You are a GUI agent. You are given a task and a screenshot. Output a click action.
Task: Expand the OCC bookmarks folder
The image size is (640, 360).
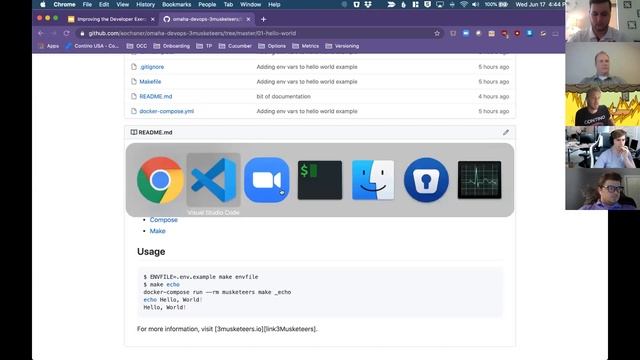click(137, 46)
